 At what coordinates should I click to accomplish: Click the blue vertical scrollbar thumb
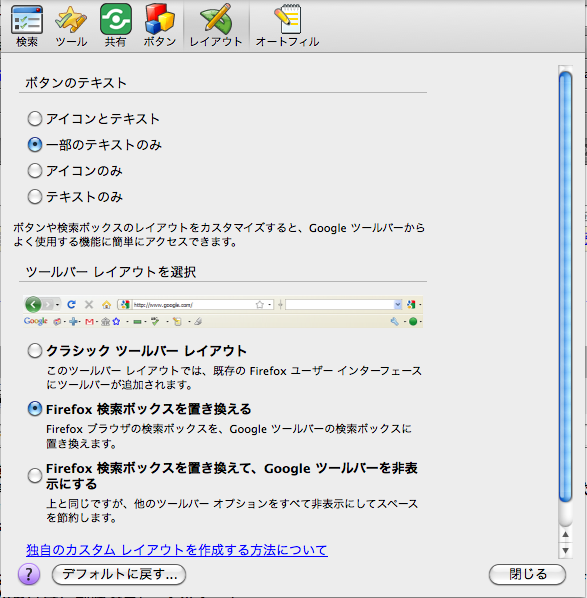565,286
